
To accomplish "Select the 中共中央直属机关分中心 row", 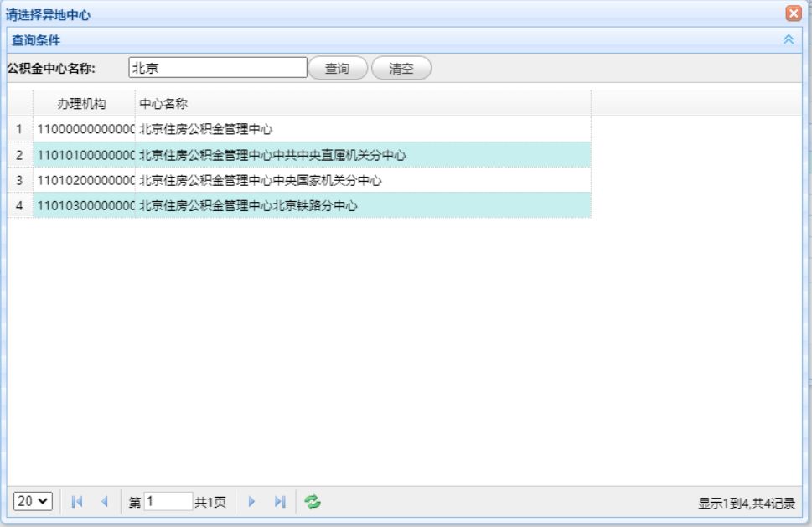I will tap(299, 155).
